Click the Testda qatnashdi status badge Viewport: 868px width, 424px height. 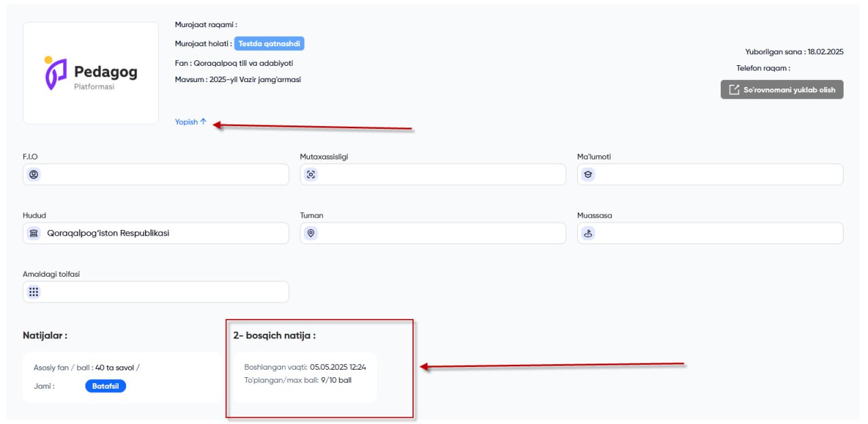[x=269, y=43]
